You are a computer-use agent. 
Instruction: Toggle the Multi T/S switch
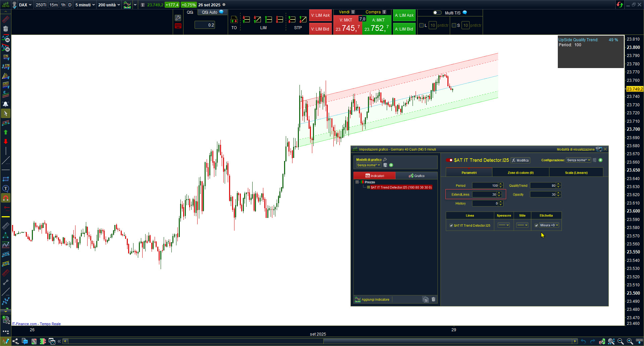437,13
